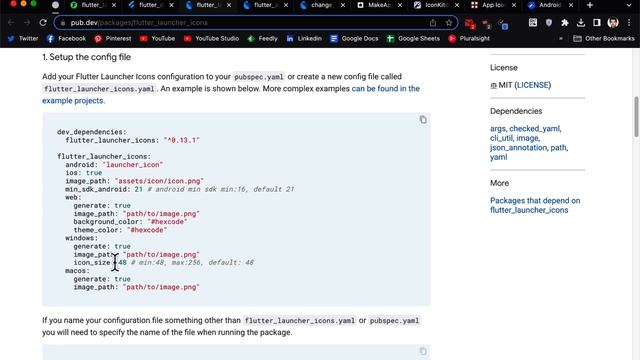Switch to the changelog tab
This screenshot has height=360, width=640.
pyautogui.click(x=318, y=5)
